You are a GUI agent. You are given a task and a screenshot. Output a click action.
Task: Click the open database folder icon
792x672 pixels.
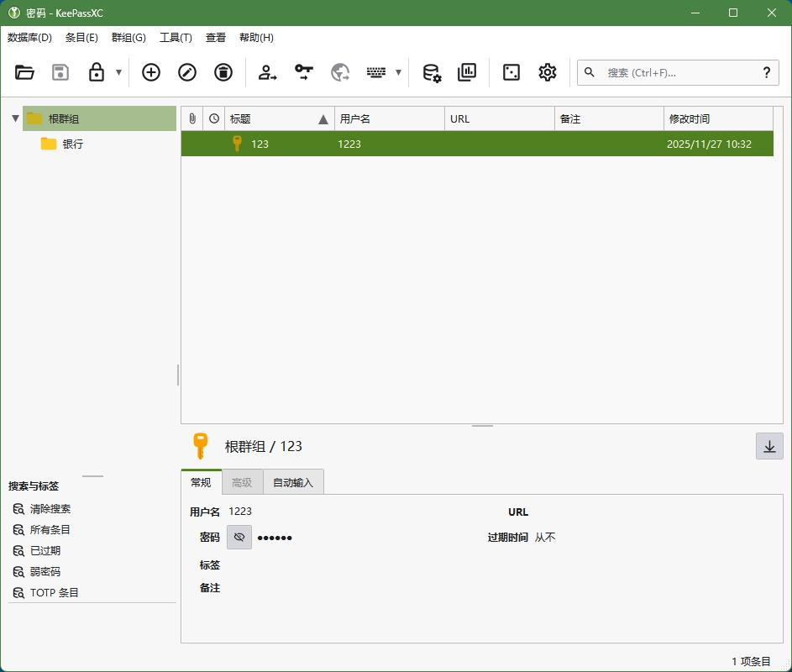(25, 72)
